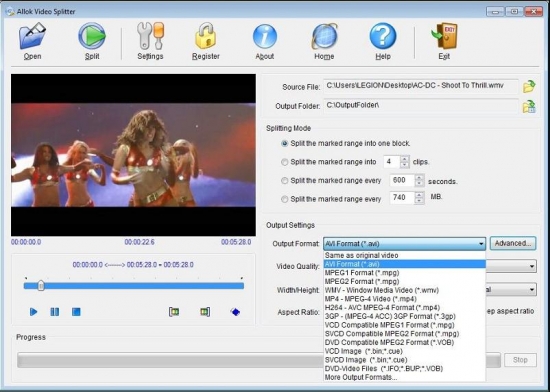Click the Allok Video Splitter title bar icon
This screenshot has width=550, height=392.
coord(10,11)
